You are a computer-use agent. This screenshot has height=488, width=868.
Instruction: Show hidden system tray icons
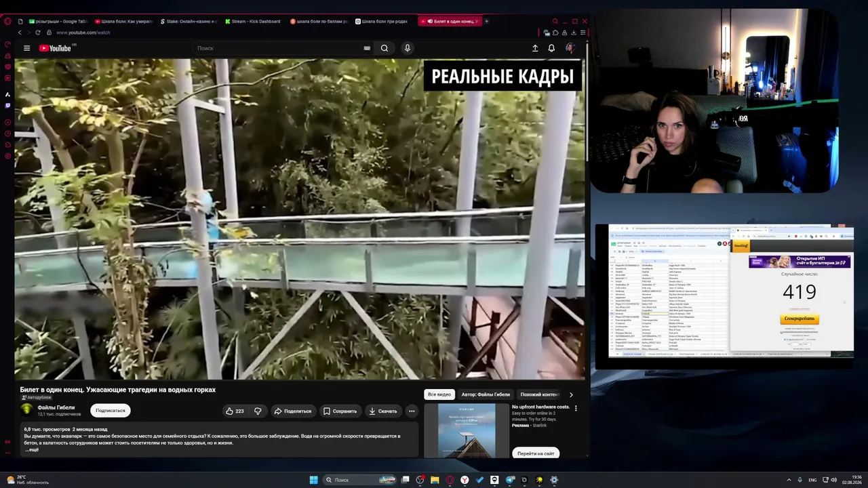(x=789, y=480)
